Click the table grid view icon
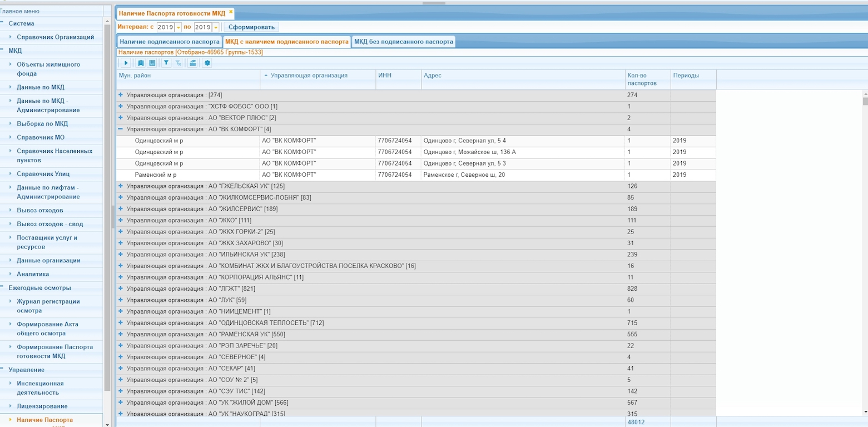This screenshot has width=868, height=427. tap(152, 63)
